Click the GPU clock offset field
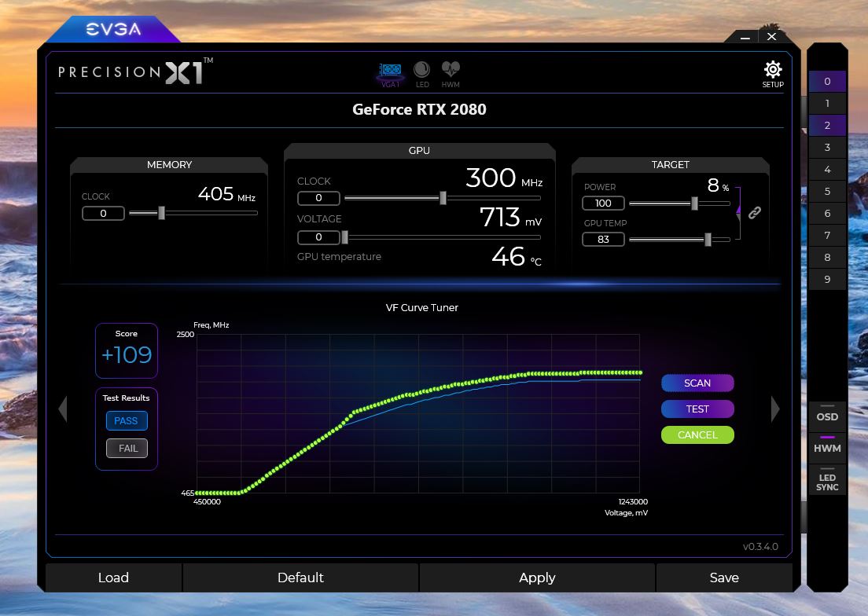868x616 pixels. click(x=319, y=198)
